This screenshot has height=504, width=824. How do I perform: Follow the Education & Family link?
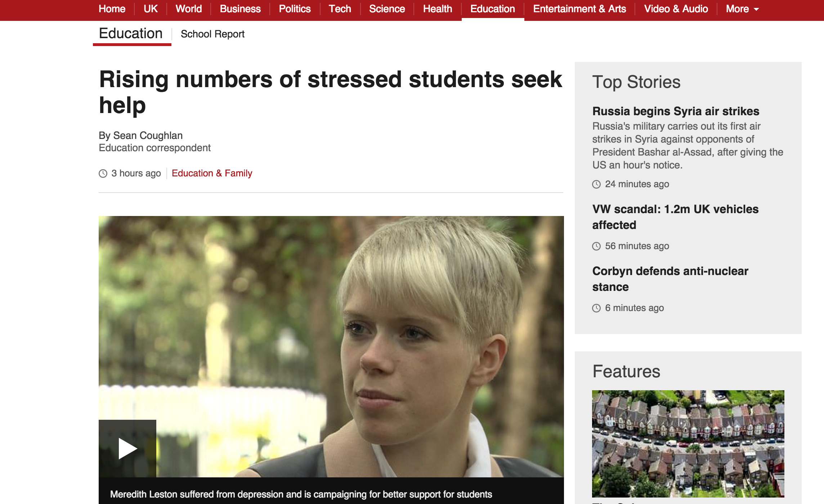(x=212, y=174)
